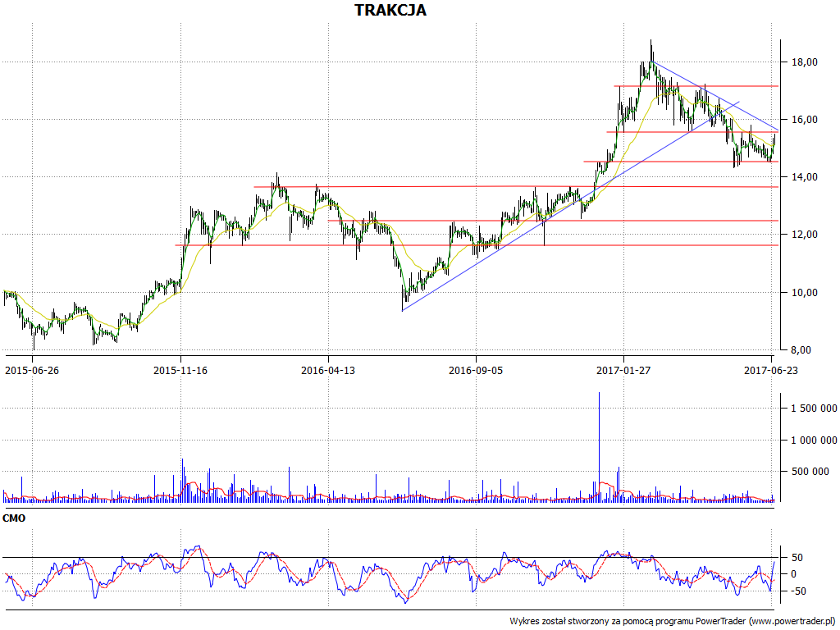Click the CMO indicator label
Viewport: 840px width, 630px height.
coord(14,518)
